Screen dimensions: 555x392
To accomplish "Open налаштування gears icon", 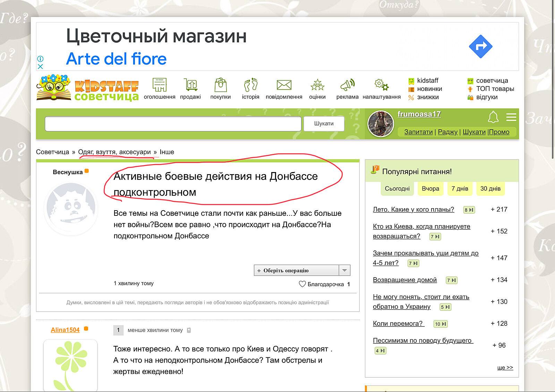I will click(381, 85).
